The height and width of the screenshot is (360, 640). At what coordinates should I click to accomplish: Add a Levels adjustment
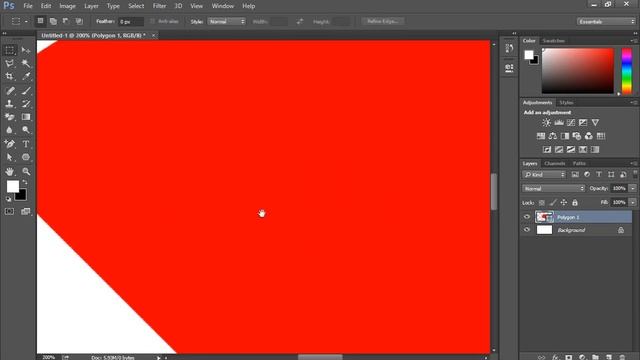[559, 122]
